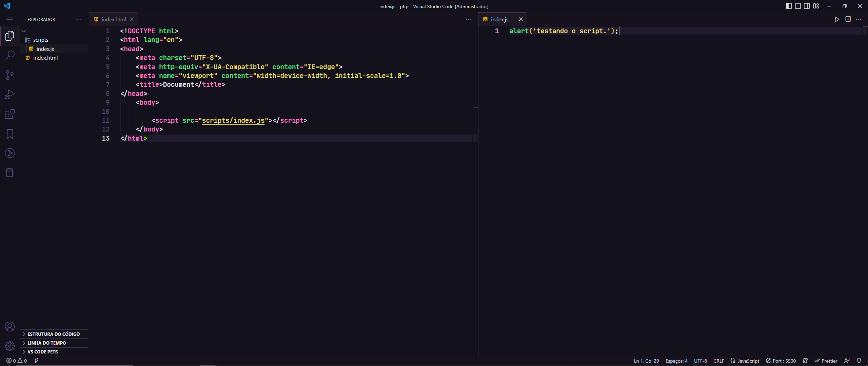Click the viewport meta tag line

pos(272,76)
